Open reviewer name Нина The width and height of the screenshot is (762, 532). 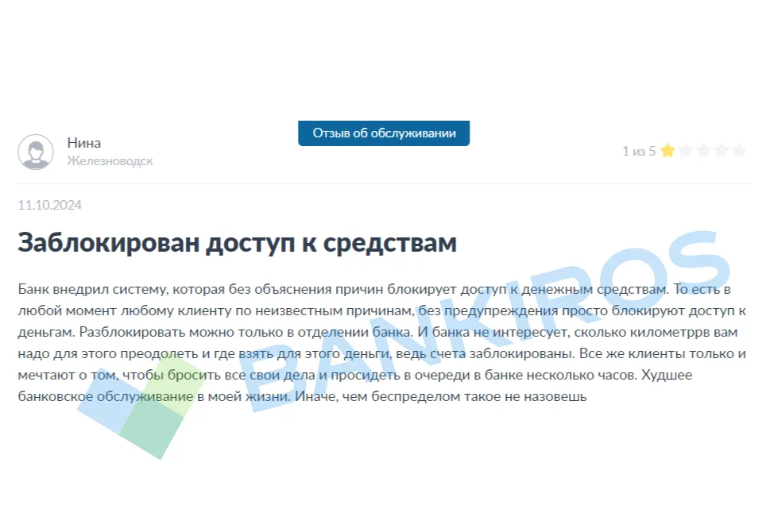(x=83, y=143)
